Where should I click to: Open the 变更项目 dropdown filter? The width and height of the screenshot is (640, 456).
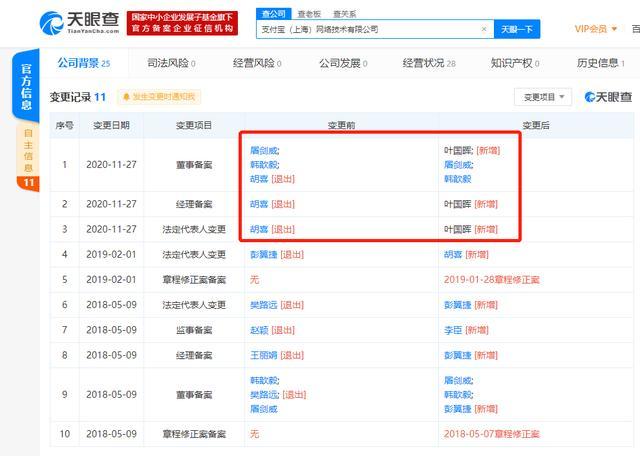[x=543, y=97]
